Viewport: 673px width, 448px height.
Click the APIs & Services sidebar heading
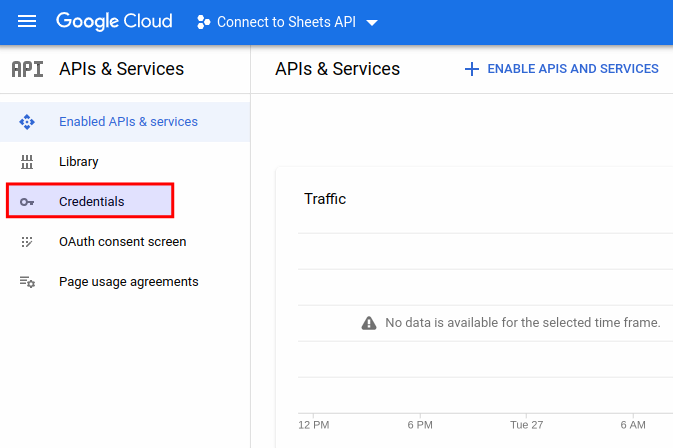click(x=121, y=69)
